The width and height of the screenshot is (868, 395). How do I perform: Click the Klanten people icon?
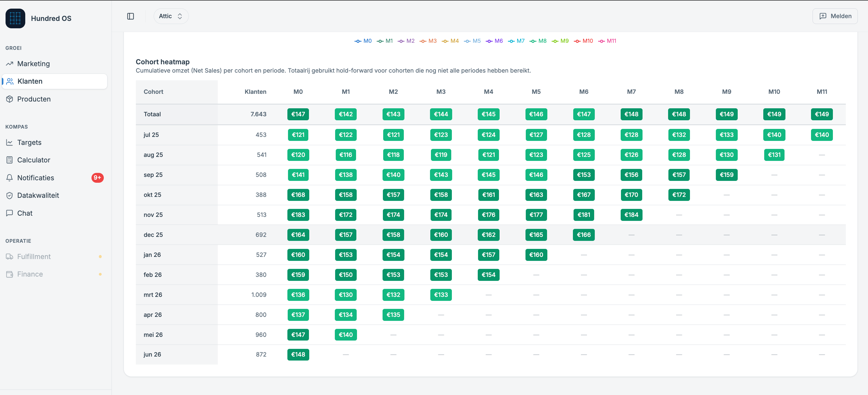[x=10, y=81]
